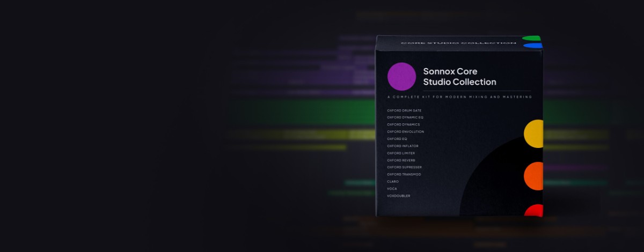
Task: Click the complete kit for mixing tagline
Action: [459, 97]
